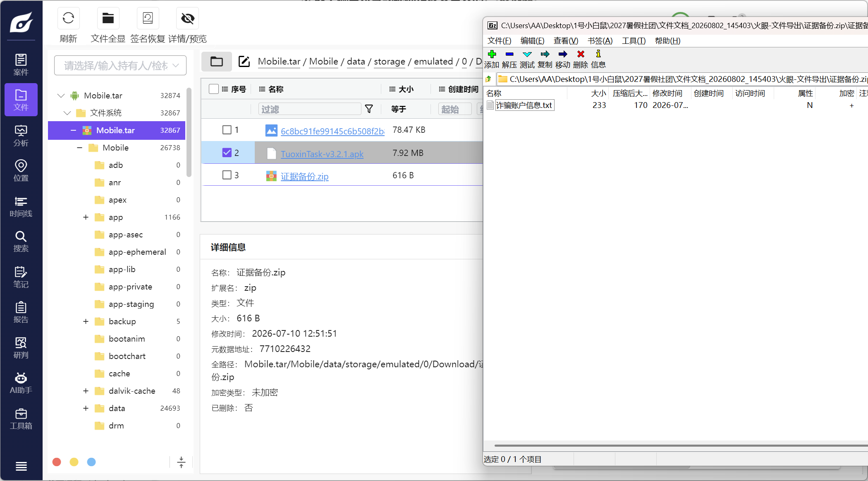
Task: Click the storage breadcrumb path segment
Action: (390, 62)
